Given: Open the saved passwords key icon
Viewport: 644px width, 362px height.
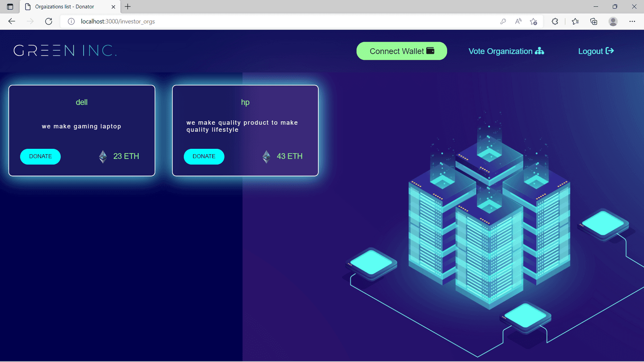Looking at the screenshot, I should click(x=503, y=21).
